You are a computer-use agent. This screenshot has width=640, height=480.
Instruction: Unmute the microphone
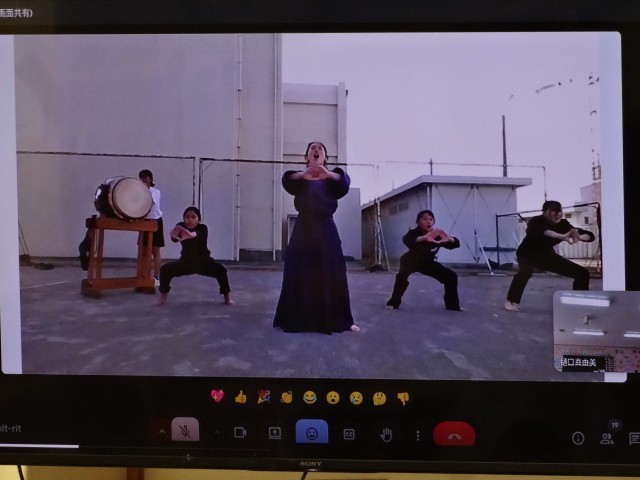coord(184,432)
